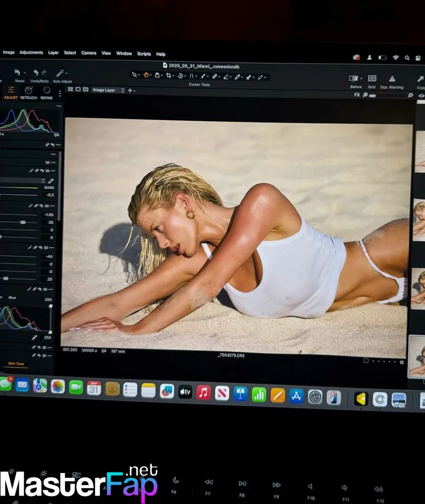Toggle the Before comparison view
The height and width of the screenshot is (504, 425).
coord(355,78)
